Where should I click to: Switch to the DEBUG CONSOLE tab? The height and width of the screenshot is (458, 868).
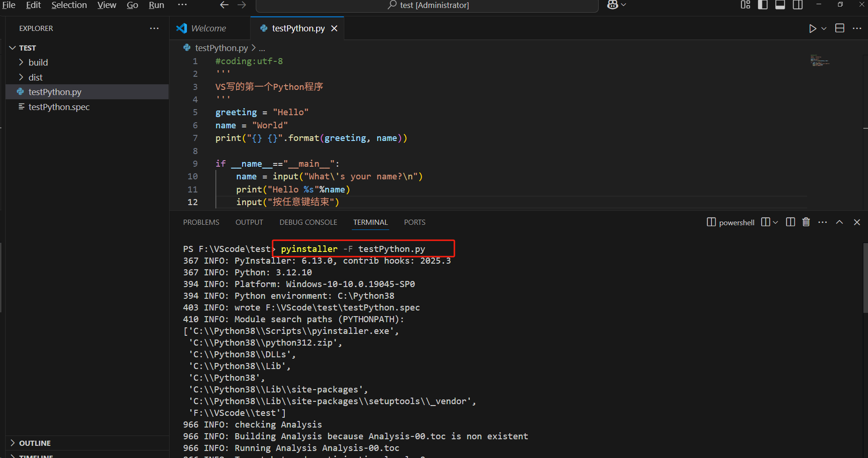click(x=308, y=222)
